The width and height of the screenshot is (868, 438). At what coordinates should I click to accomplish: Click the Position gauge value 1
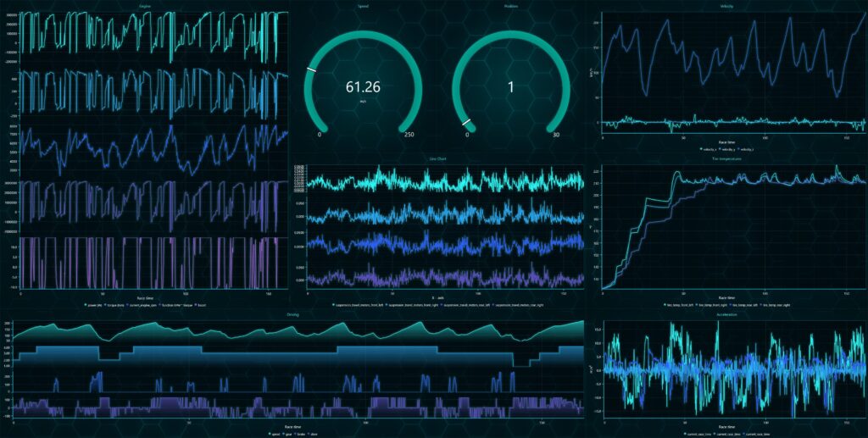point(511,86)
